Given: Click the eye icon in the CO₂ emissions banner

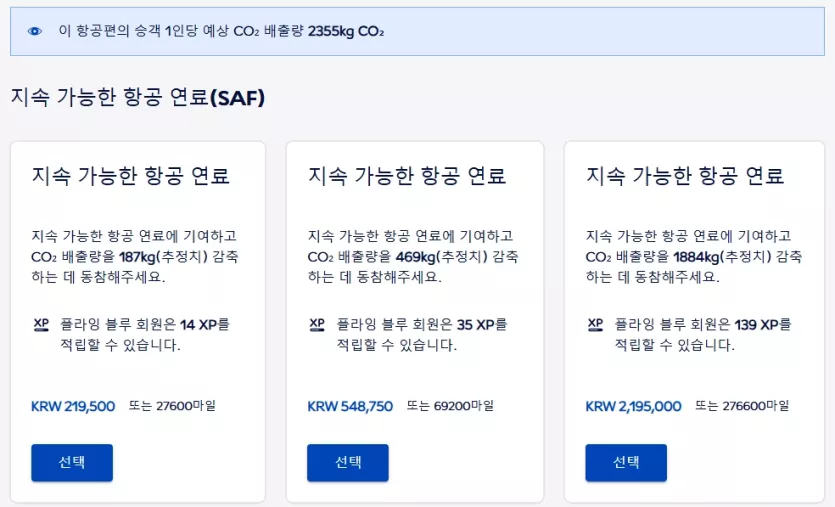Looking at the screenshot, I should coord(35,31).
